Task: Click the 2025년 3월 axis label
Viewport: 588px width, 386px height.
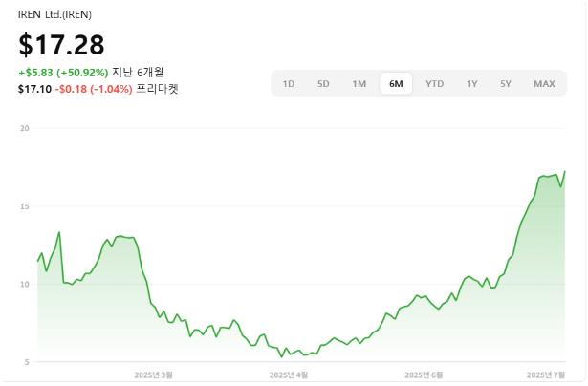Action: click(153, 375)
